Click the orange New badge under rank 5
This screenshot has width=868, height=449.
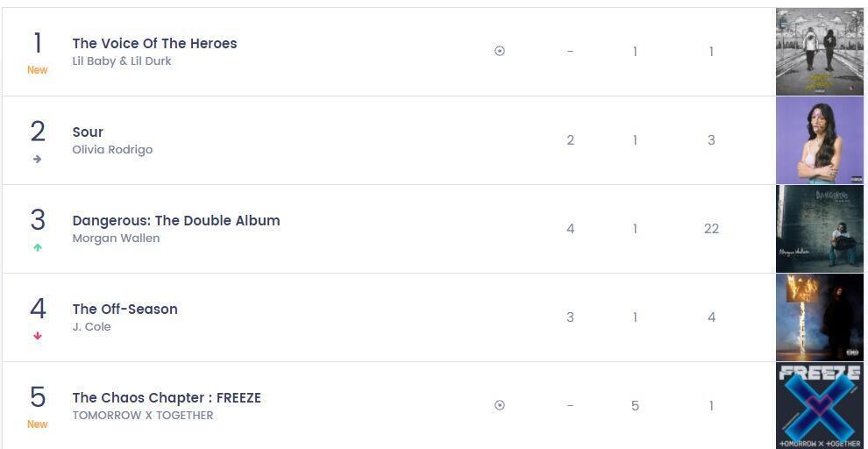tap(37, 424)
